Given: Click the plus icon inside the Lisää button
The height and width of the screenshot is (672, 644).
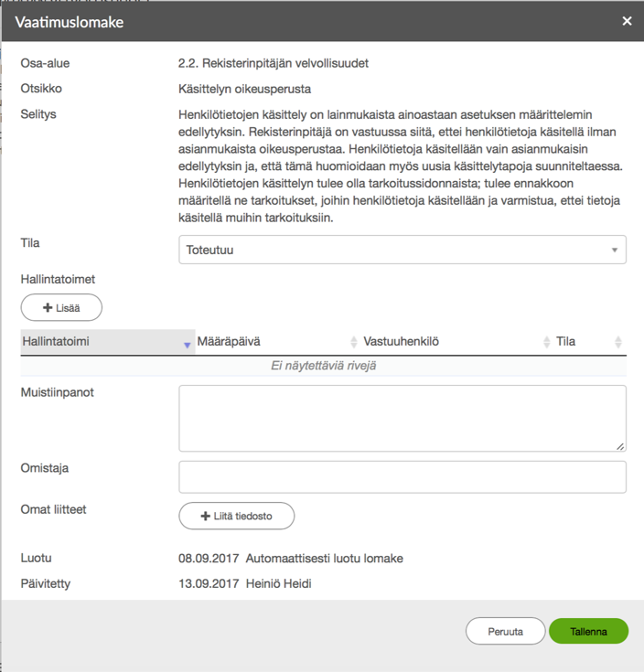Looking at the screenshot, I should 48,308.
